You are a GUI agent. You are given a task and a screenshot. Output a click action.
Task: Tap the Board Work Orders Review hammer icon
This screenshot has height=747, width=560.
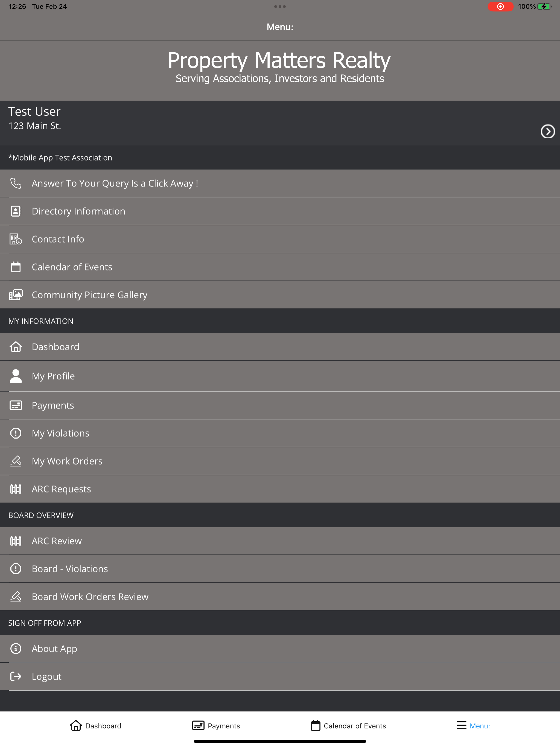click(16, 597)
